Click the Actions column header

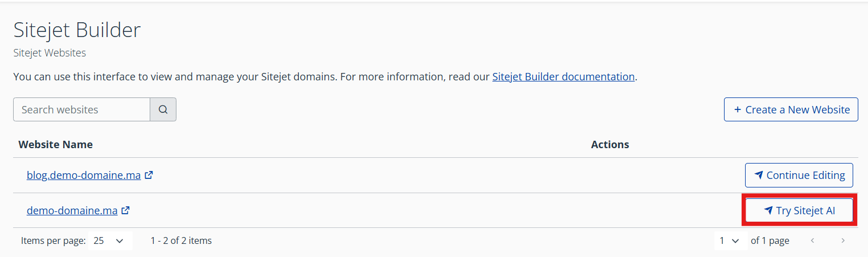[x=610, y=144]
